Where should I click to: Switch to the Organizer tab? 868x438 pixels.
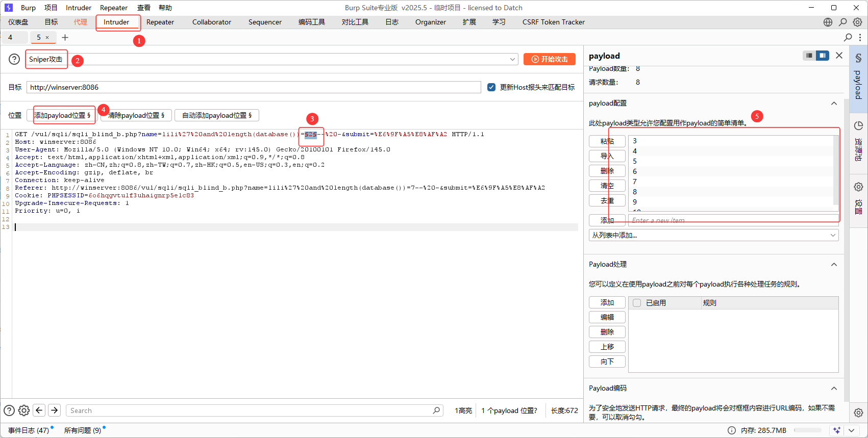click(431, 22)
